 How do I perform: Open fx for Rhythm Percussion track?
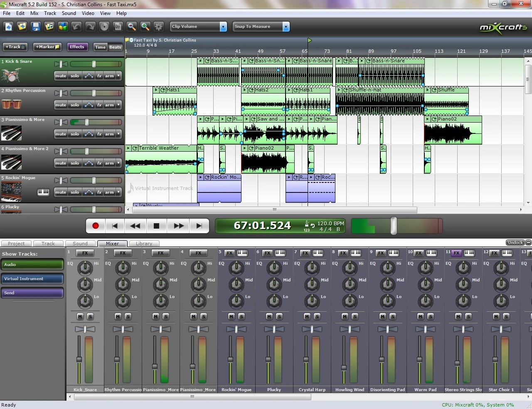point(99,105)
